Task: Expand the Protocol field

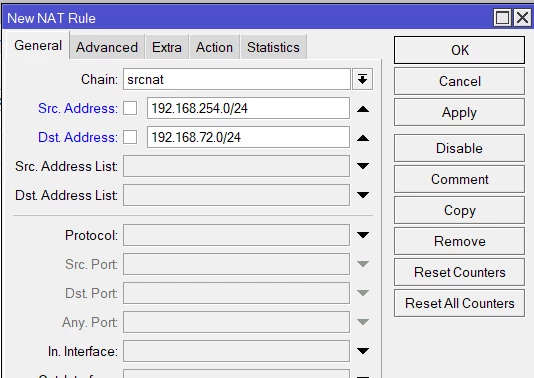Action: tap(363, 235)
